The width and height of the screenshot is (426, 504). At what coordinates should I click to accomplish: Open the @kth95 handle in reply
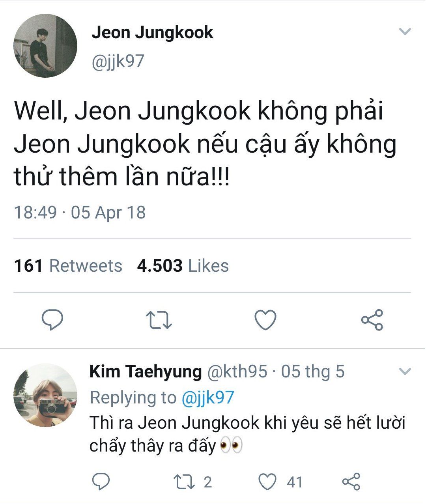click(x=237, y=371)
